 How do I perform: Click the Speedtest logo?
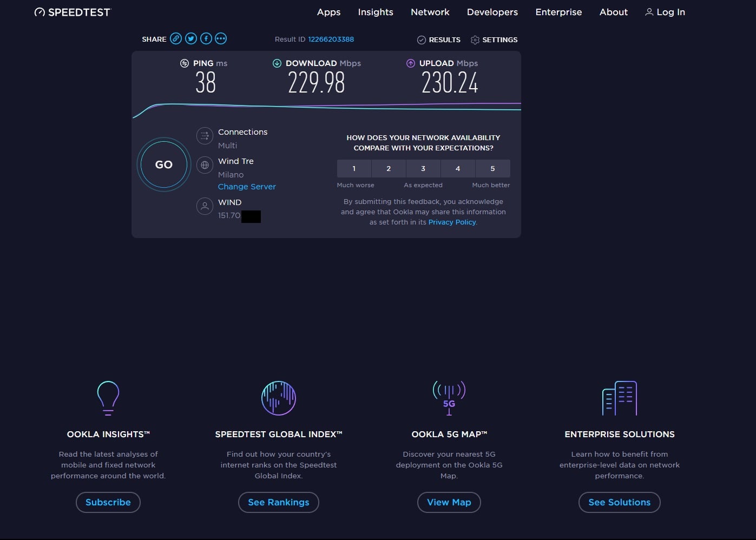pyautogui.click(x=72, y=12)
